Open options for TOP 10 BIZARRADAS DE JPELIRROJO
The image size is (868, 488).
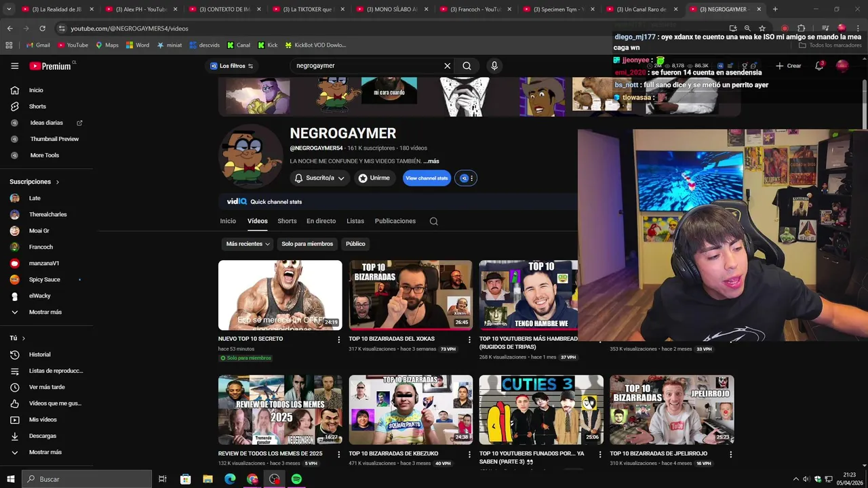(730, 454)
